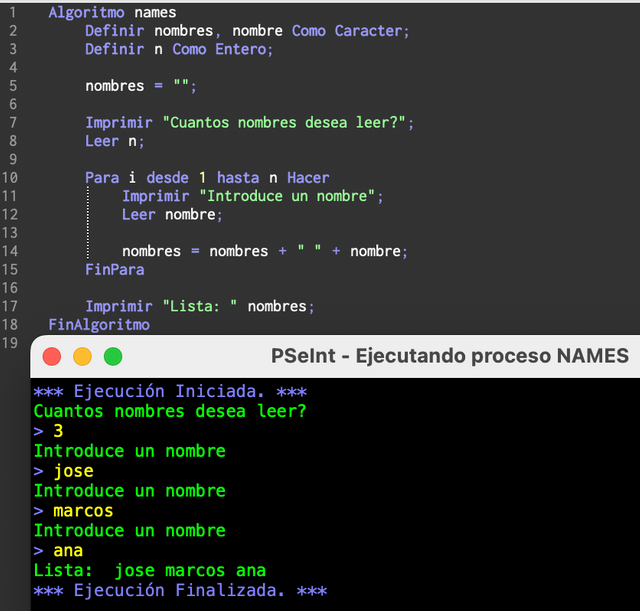Select line number 1 in gutter
Viewport: 640px width, 611px height.
pos(13,12)
